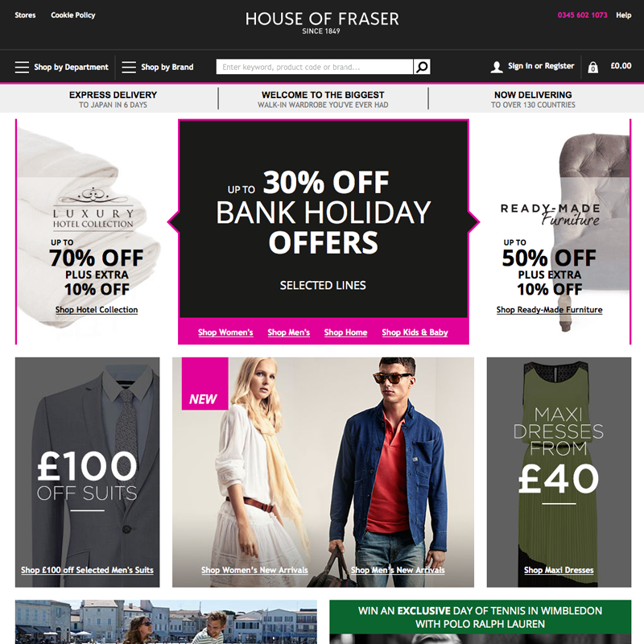This screenshot has height=644, width=644.
Task: Click the user profile icon
Action: pos(497,67)
